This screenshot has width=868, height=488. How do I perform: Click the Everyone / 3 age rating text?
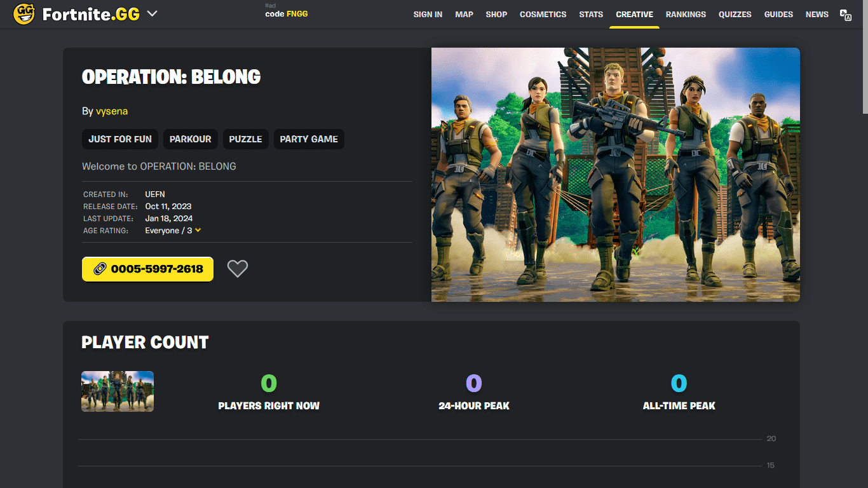(168, 231)
